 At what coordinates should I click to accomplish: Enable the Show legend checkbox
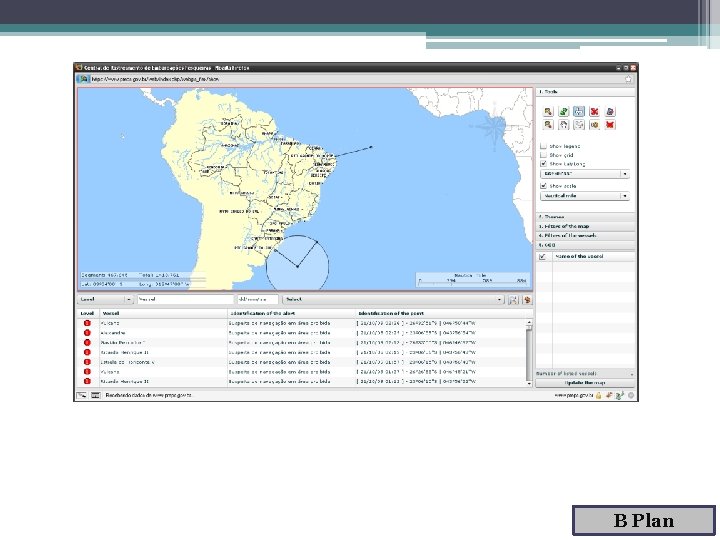[x=544, y=146]
